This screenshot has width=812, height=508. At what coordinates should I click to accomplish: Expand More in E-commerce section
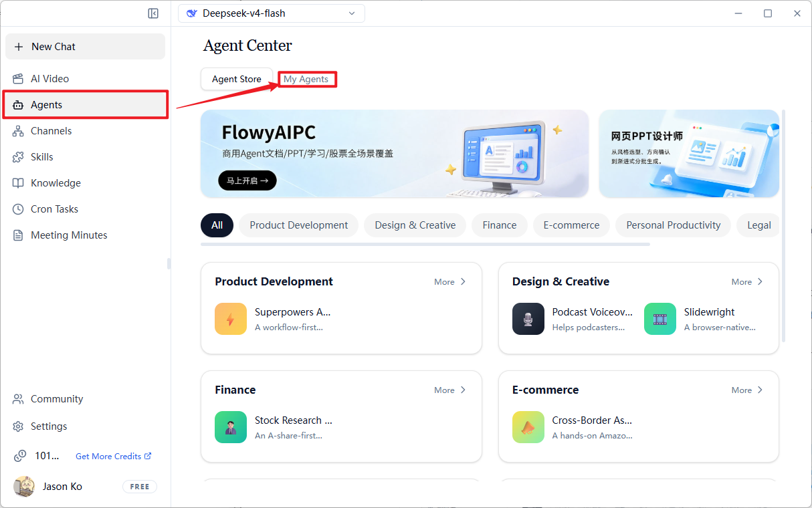pyautogui.click(x=747, y=390)
